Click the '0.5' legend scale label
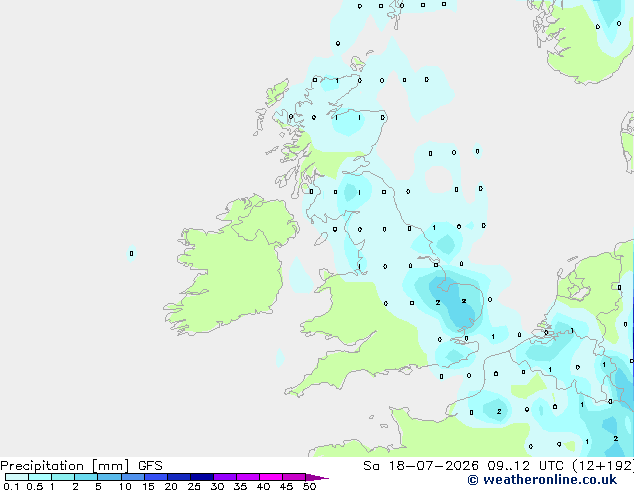 tap(35, 486)
